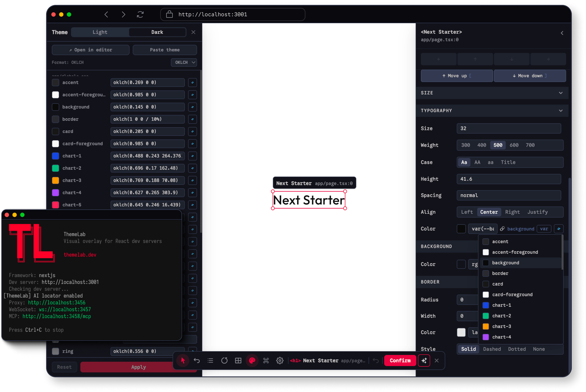This screenshot has width=586, height=392.
Task: Click the Tailwind icon next to background value
Action: point(192,107)
